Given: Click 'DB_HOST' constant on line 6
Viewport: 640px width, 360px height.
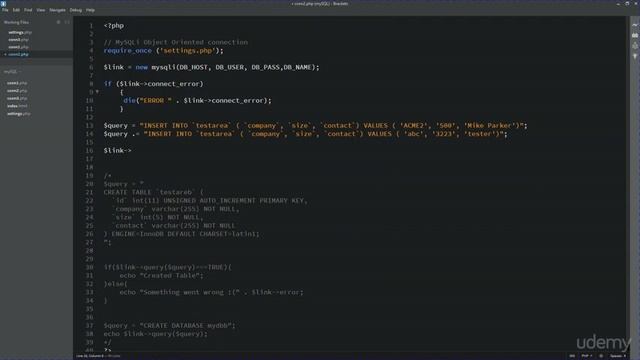Looking at the screenshot, I should 194,67.
